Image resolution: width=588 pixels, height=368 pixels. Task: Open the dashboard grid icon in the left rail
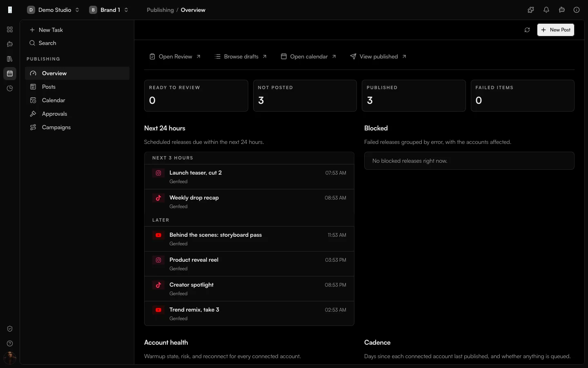(x=10, y=29)
